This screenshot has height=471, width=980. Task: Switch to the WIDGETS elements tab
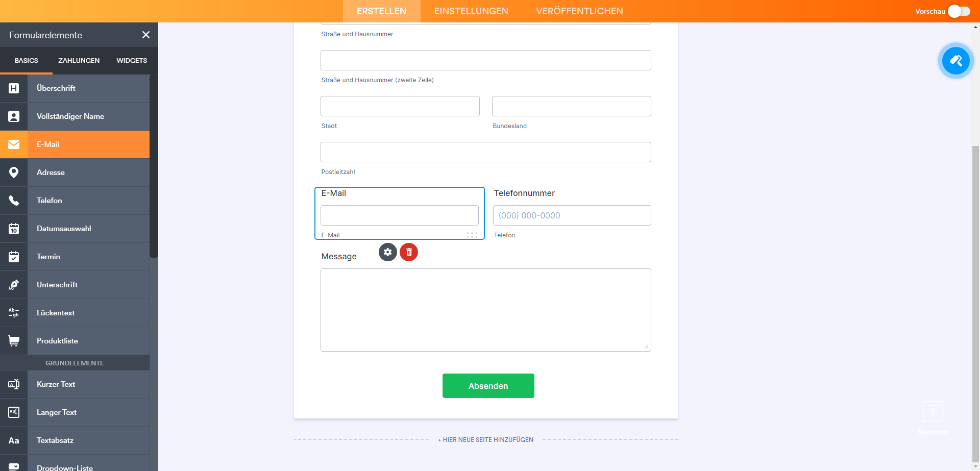tap(132, 60)
